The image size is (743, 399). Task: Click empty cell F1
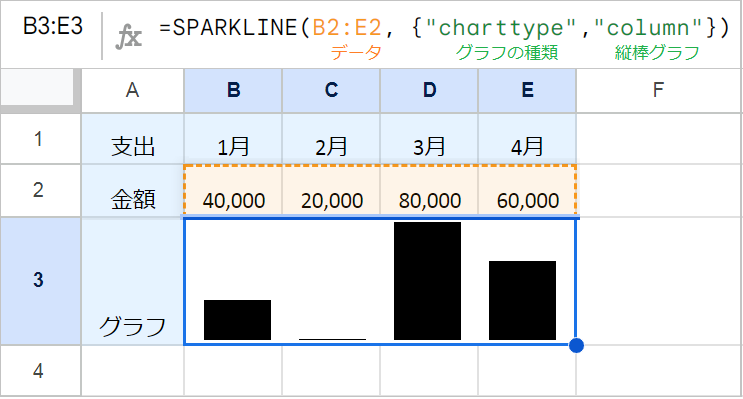click(659, 139)
